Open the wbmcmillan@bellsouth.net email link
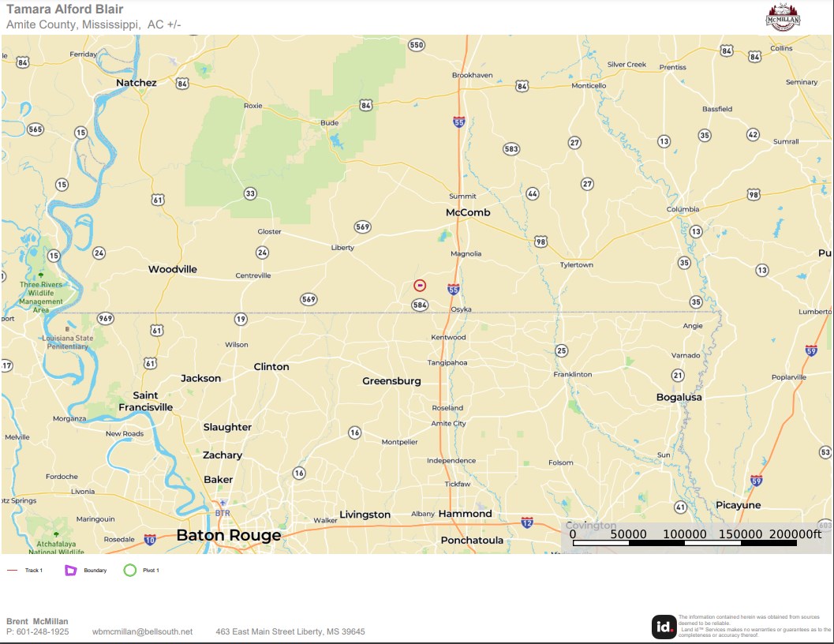 [142, 631]
